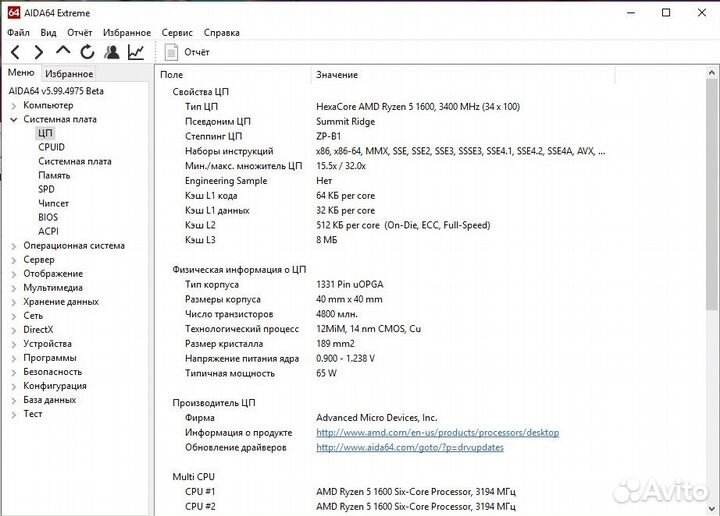Go back with the left arrow icon

point(15,52)
